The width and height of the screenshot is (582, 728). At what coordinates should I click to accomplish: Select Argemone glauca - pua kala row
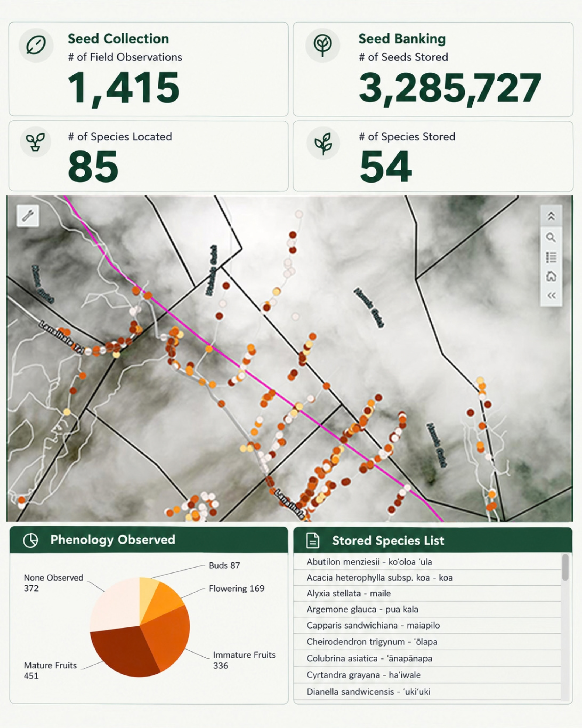pos(427,609)
